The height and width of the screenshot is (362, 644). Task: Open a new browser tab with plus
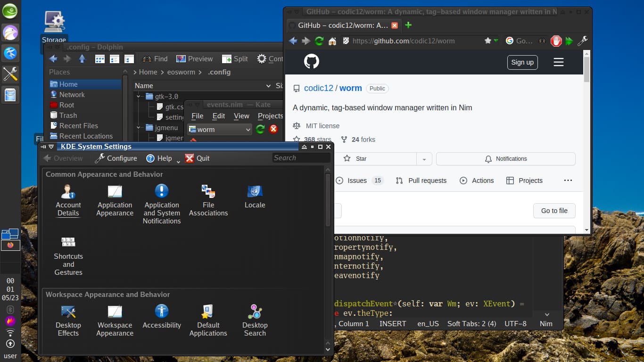(x=408, y=25)
